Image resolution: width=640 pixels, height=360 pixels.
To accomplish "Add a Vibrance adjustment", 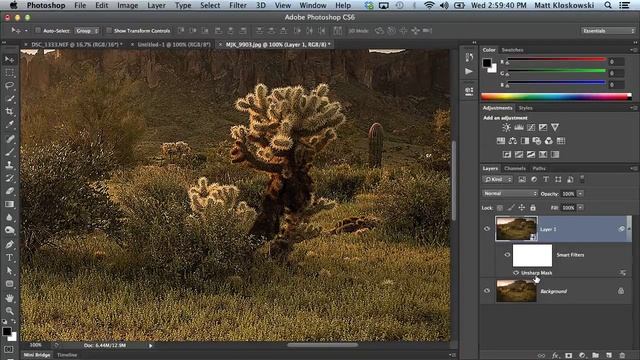I will click(x=555, y=127).
